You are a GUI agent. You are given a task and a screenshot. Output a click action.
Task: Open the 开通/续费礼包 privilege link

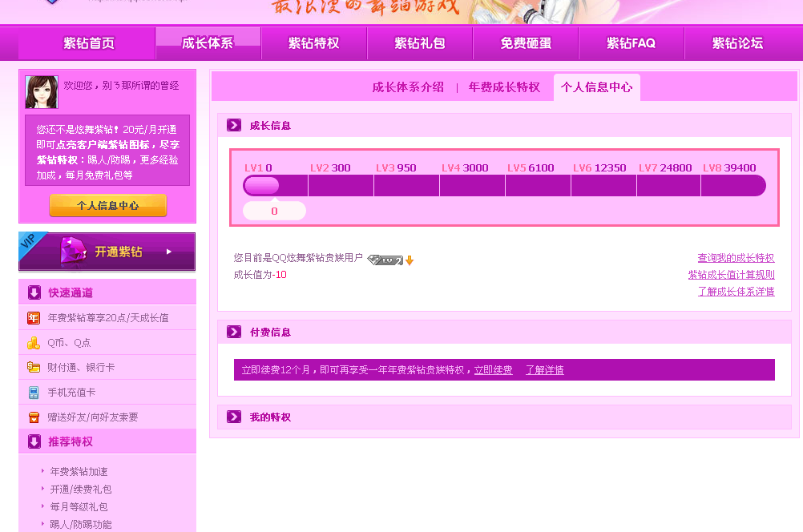[81, 490]
